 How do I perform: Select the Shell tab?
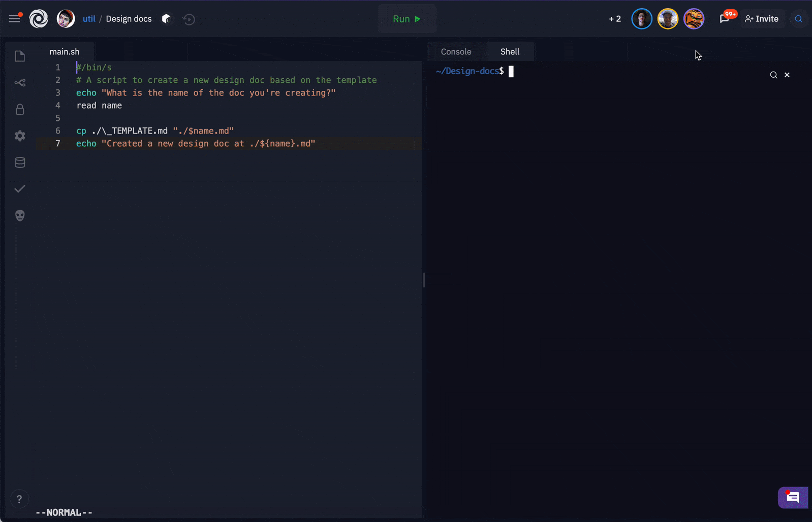tap(510, 52)
